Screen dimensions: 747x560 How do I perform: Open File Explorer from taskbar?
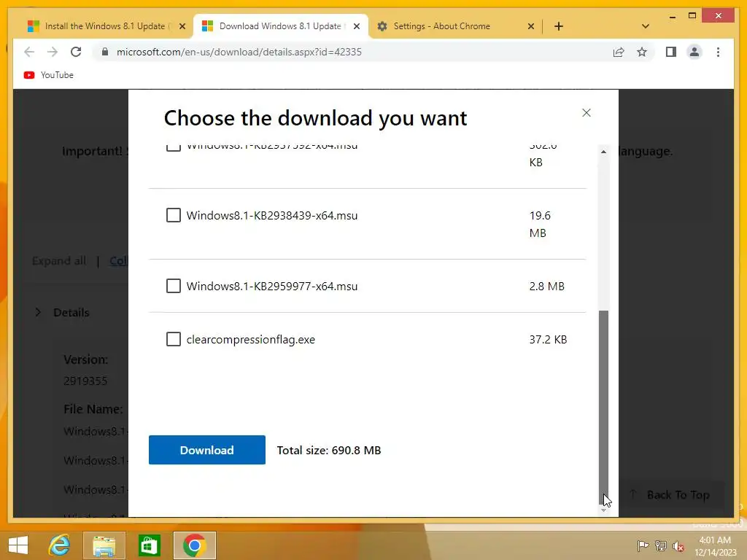tap(104, 545)
